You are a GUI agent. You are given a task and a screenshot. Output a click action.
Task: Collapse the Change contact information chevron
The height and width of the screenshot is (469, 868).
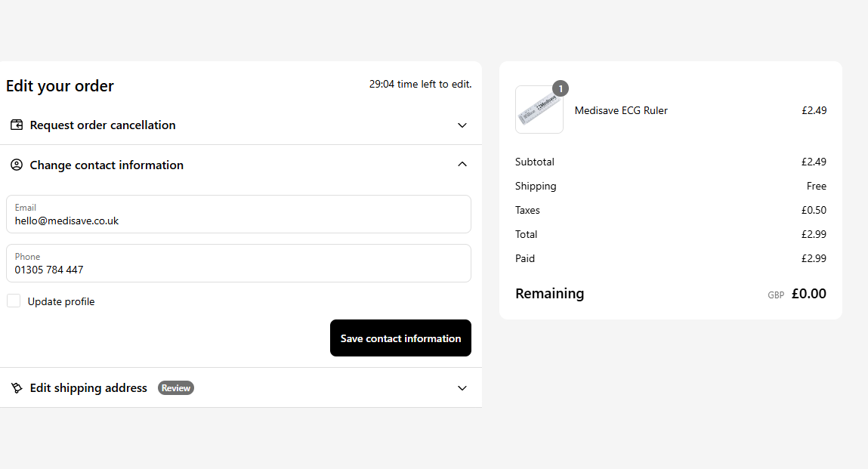point(462,165)
